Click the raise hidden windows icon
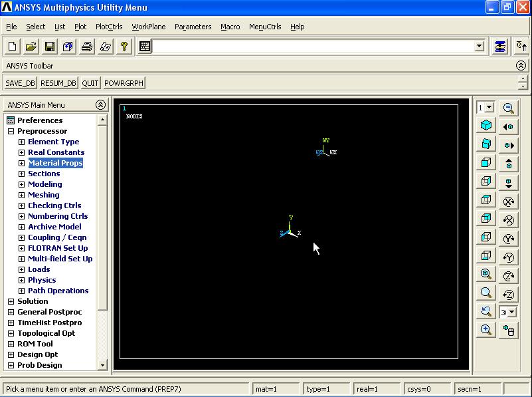The width and height of the screenshot is (532, 397). click(500, 47)
